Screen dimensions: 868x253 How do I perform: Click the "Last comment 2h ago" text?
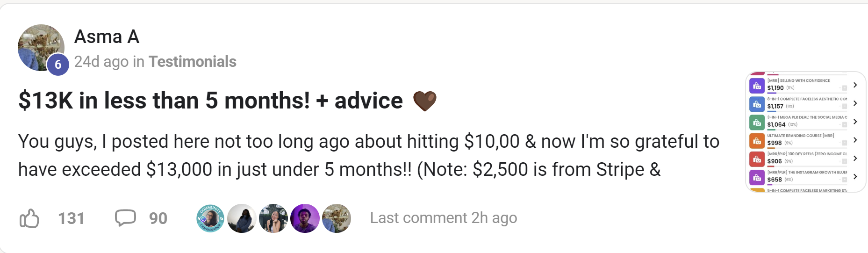(443, 218)
